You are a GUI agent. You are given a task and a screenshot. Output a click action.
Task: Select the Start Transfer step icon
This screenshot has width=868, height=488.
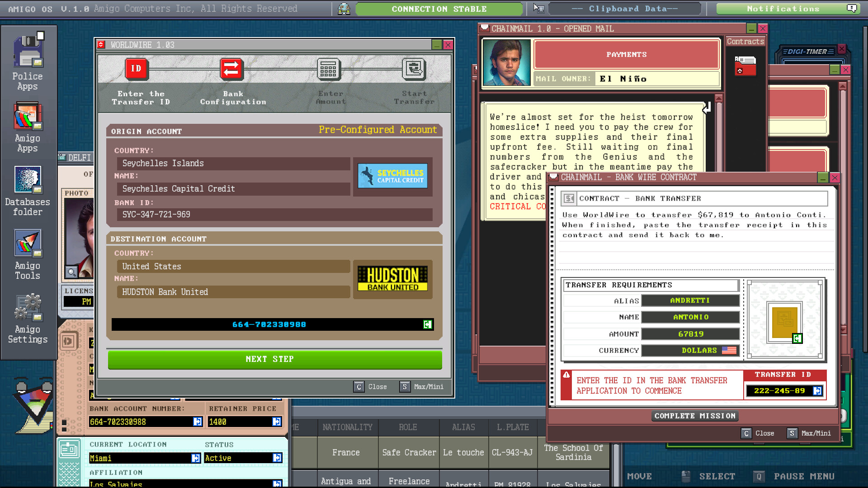413,69
